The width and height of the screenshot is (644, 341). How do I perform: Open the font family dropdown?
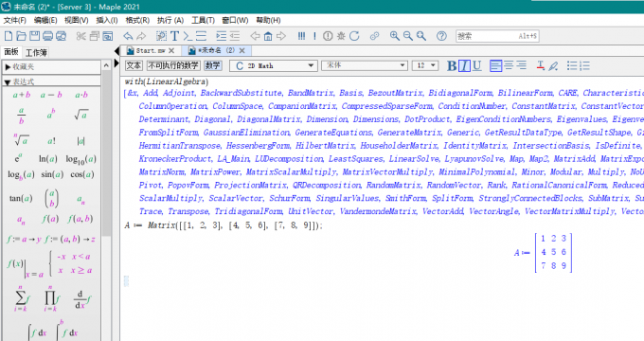pyautogui.click(x=365, y=65)
